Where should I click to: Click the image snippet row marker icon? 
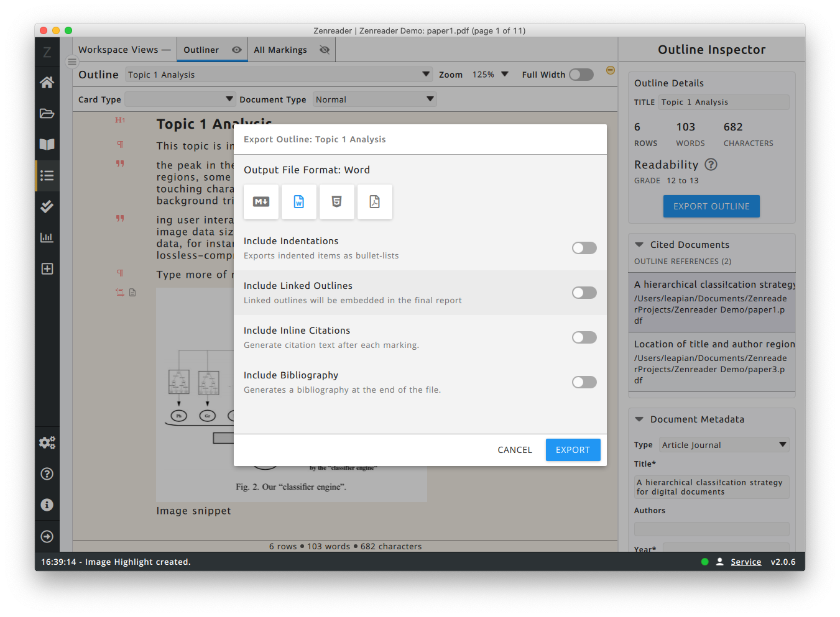119,292
